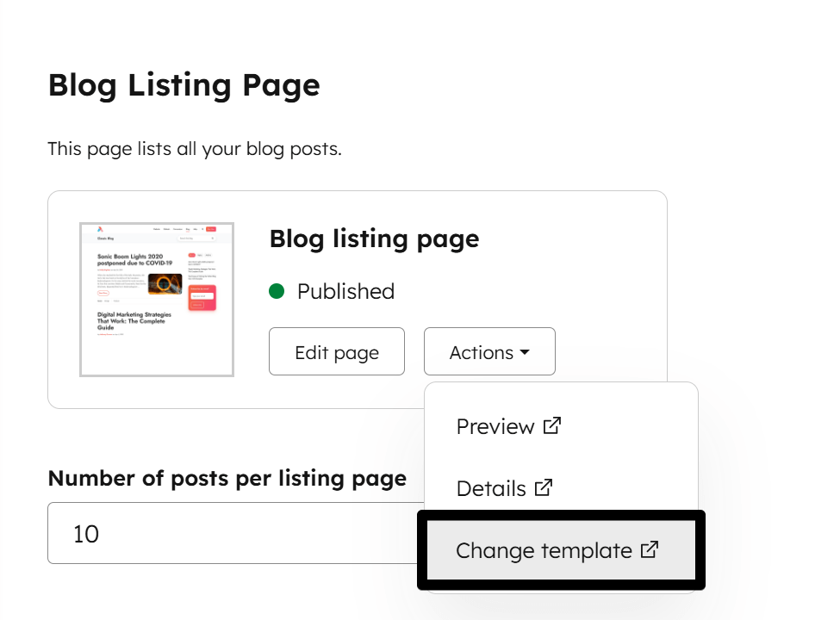The width and height of the screenshot is (840, 620).
Task: Click "Number of posts per listing page" label
Action: (x=227, y=478)
